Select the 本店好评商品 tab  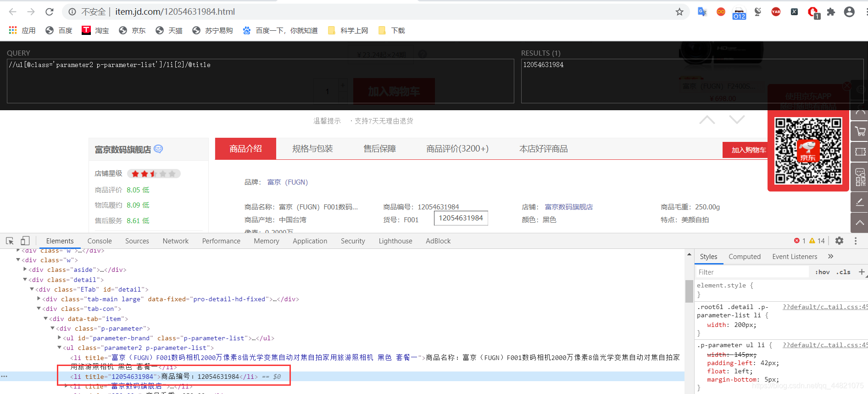click(543, 149)
